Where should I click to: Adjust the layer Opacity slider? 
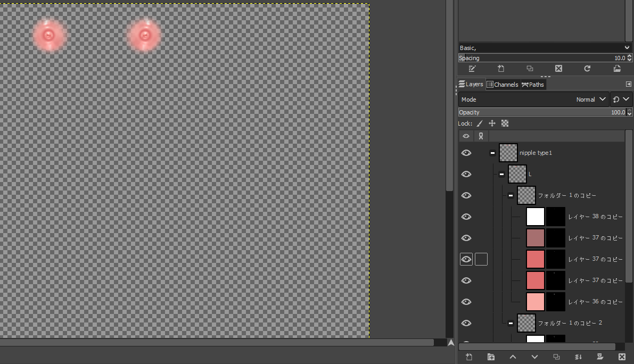tap(542, 112)
